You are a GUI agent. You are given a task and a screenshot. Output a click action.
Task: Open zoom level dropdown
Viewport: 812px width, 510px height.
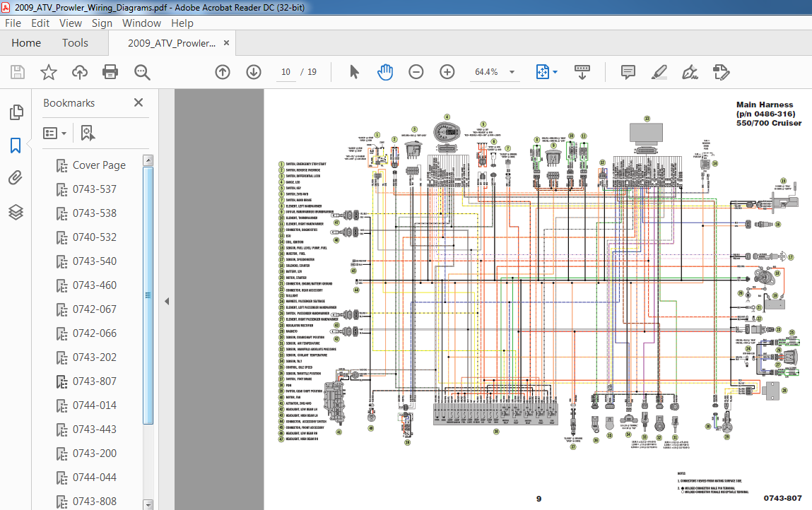click(512, 72)
